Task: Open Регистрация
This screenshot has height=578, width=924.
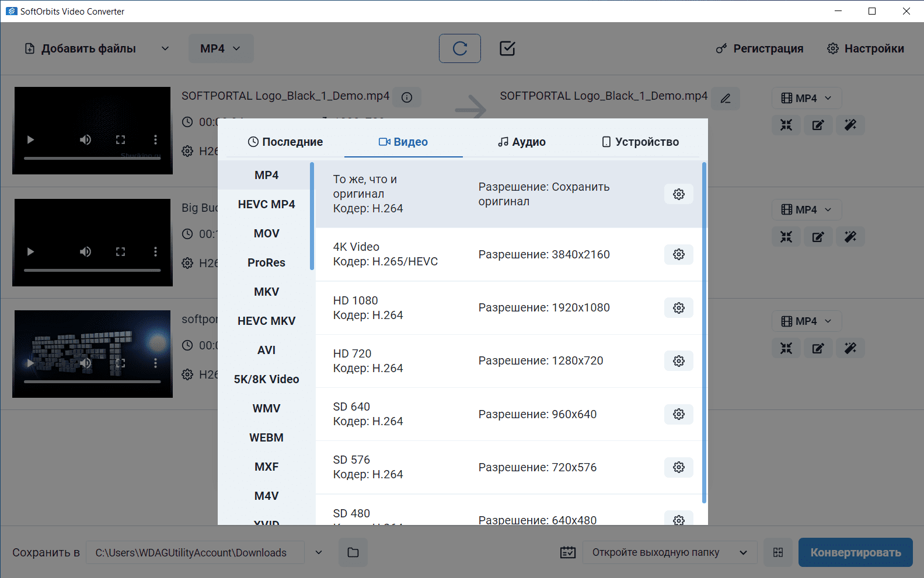Action: pyautogui.click(x=759, y=48)
